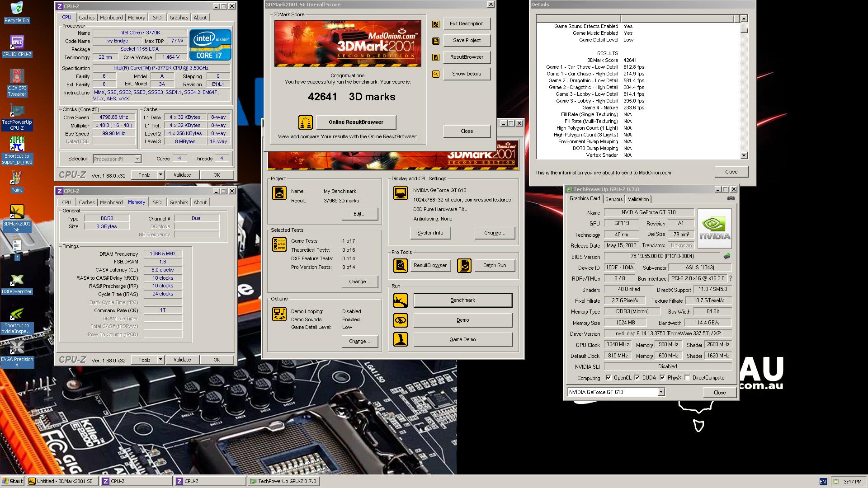The height and width of the screenshot is (488, 868).
Task: Click scroll down arrow in Details list
Action: click(744, 155)
